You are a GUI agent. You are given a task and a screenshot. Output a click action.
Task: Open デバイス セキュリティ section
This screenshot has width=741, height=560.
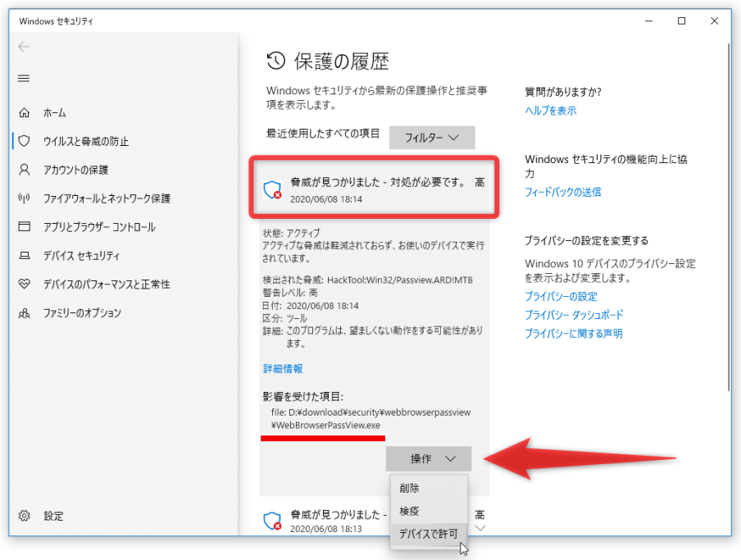81,256
